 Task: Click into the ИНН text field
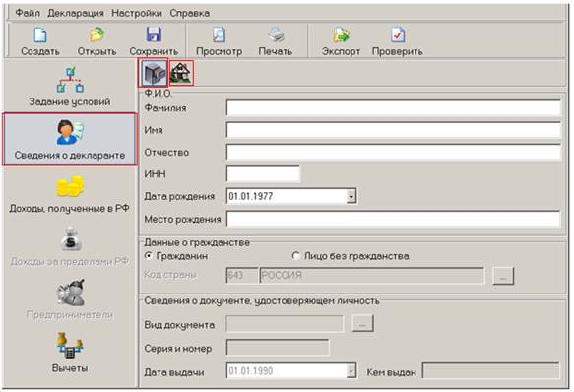(x=263, y=174)
